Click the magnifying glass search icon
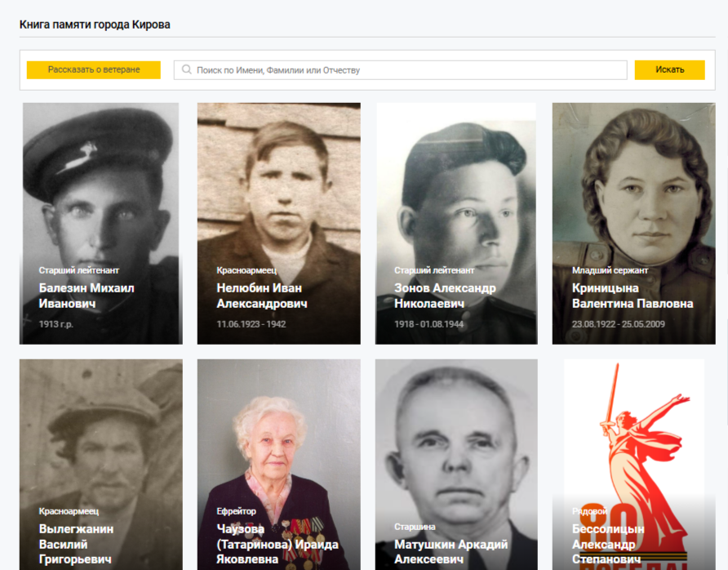This screenshot has width=728, height=570. click(x=187, y=70)
